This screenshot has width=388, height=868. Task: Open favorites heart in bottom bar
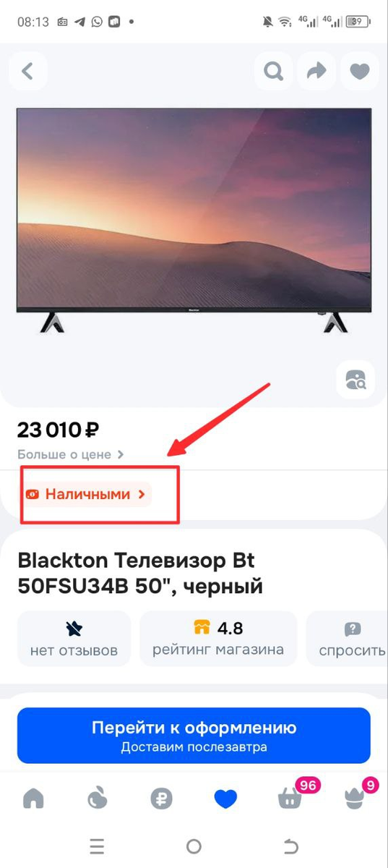pyautogui.click(x=225, y=799)
